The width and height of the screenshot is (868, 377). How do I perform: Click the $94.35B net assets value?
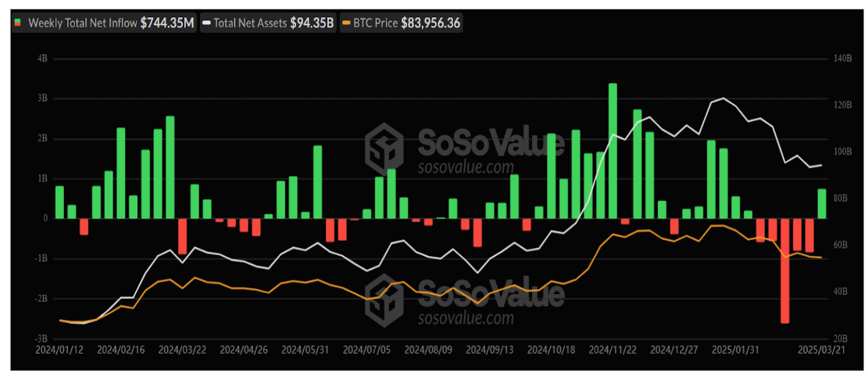pos(312,23)
